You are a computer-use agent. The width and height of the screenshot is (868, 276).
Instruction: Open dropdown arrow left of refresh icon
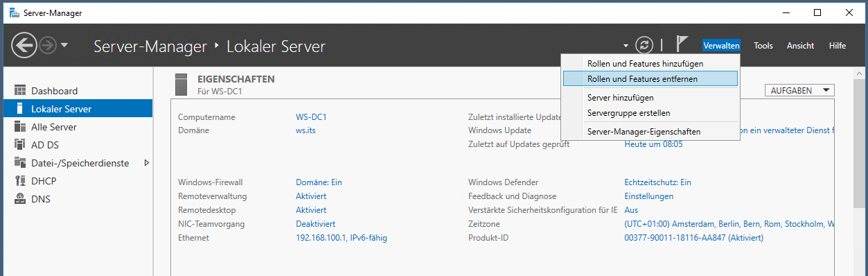tap(626, 46)
